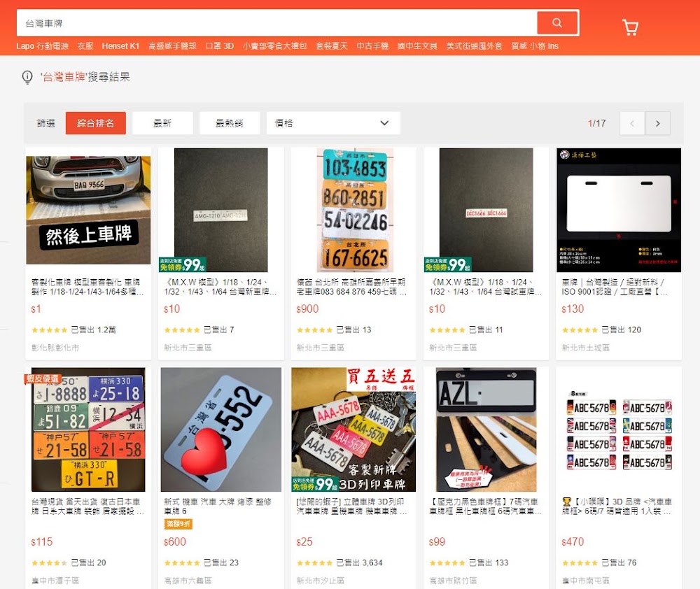
Task: Open the shopping cart icon
Action: point(630,27)
